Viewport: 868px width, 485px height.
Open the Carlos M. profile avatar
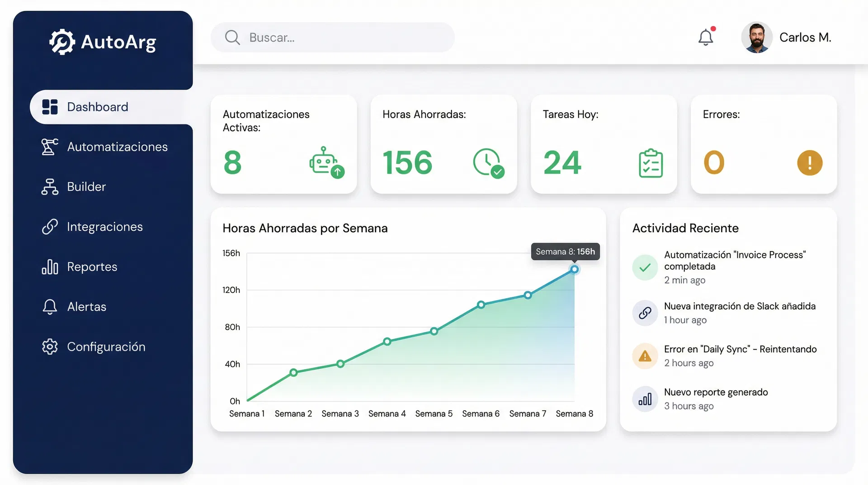pyautogui.click(x=756, y=38)
